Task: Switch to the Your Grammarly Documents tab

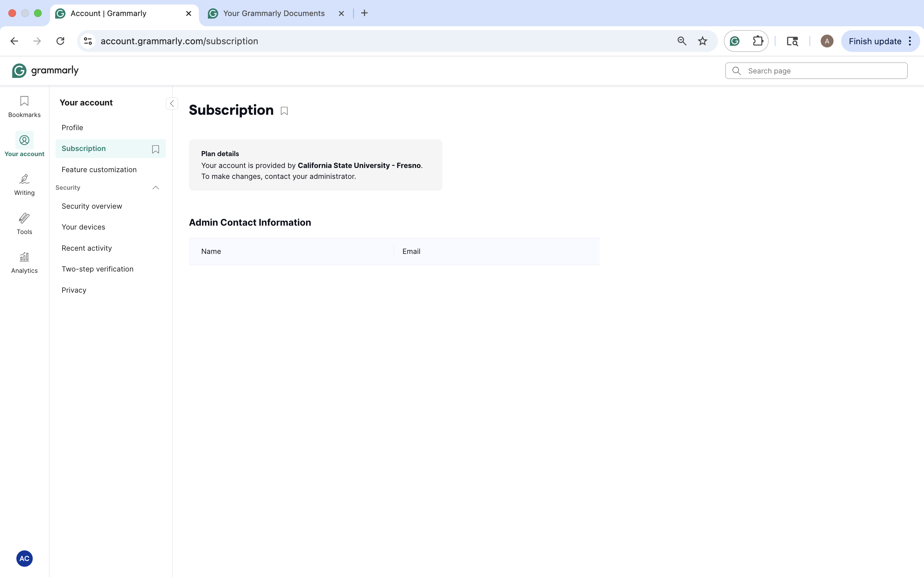Action: (x=273, y=13)
